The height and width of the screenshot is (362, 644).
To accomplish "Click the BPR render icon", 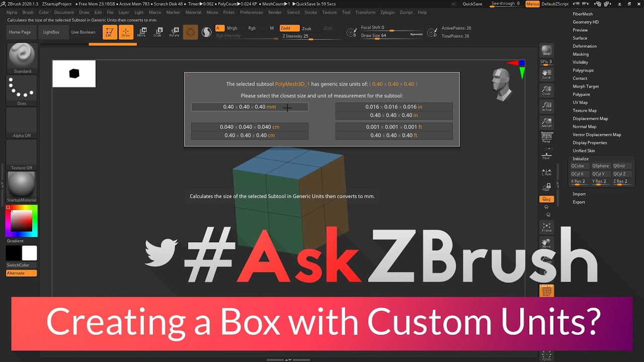I will pyautogui.click(x=546, y=51).
